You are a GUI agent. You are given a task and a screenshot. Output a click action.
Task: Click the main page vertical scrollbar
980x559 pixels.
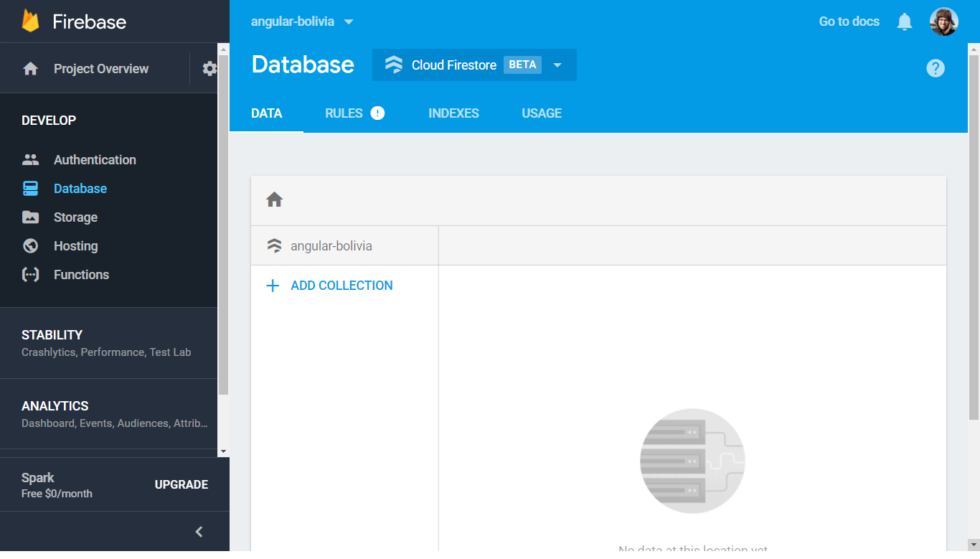tap(974, 237)
